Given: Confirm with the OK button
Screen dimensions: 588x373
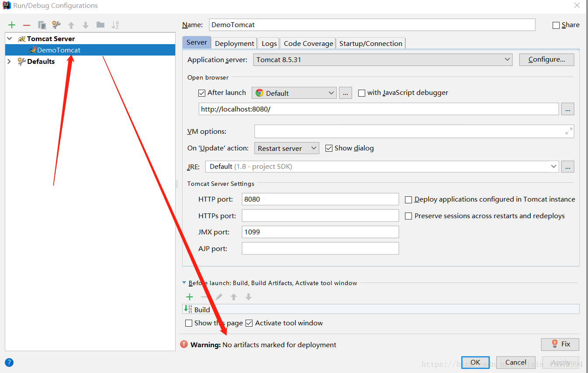Looking at the screenshot, I should (475, 363).
